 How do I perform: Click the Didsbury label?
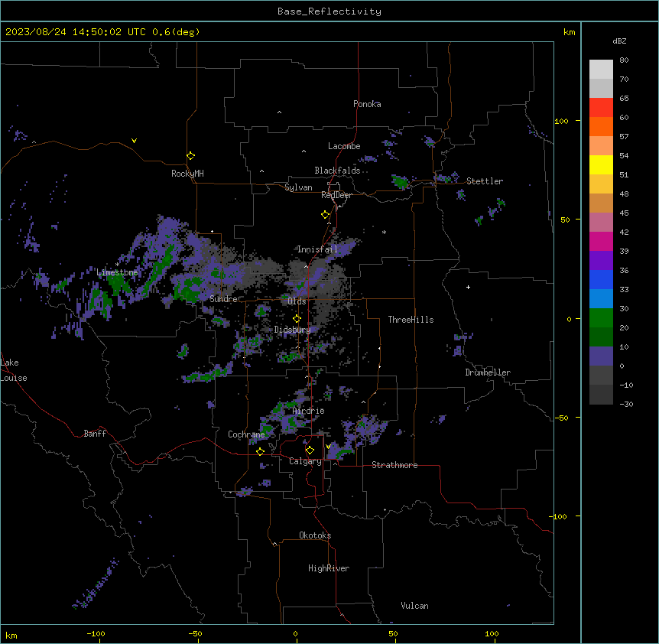click(292, 330)
